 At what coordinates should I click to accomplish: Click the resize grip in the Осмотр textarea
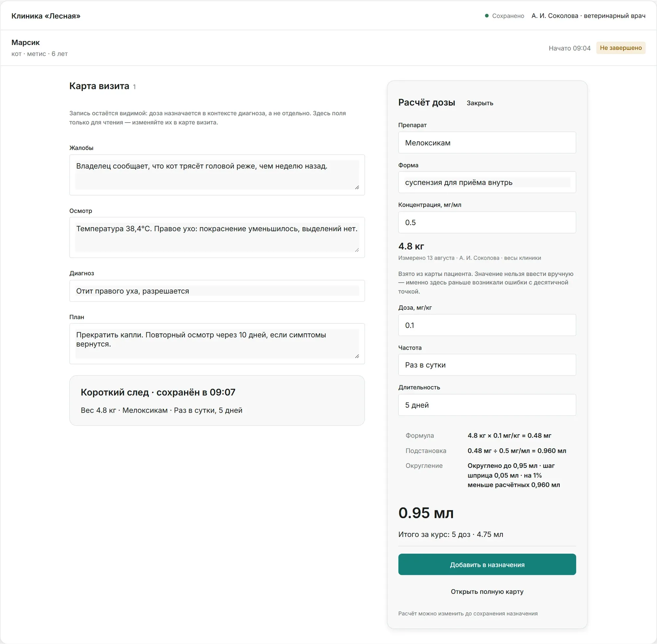click(x=357, y=250)
